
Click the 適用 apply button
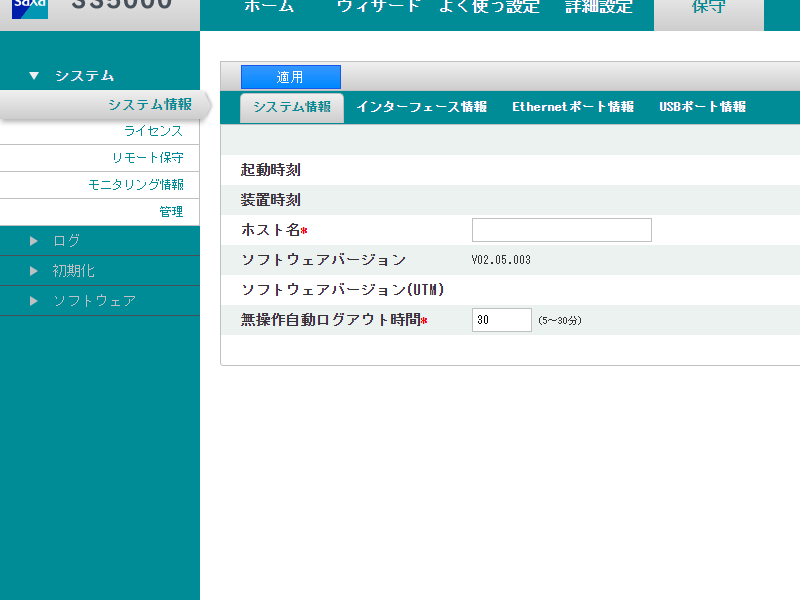coord(291,77)
